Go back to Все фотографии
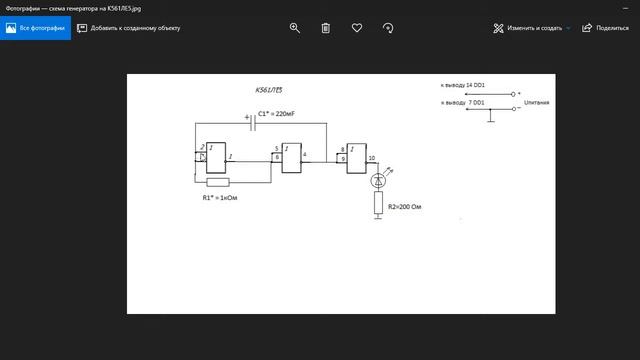Viewport: 640px width, 360px height. click(36, 28)
